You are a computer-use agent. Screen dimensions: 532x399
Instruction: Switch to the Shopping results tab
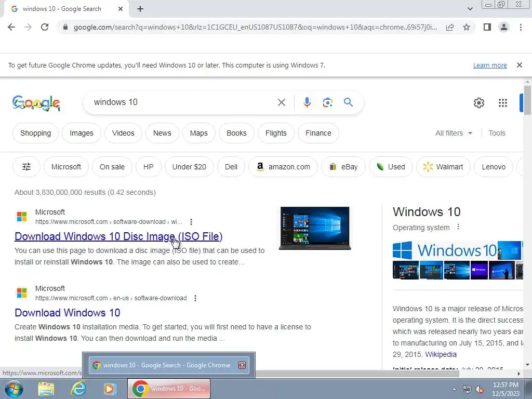point(36,133)
